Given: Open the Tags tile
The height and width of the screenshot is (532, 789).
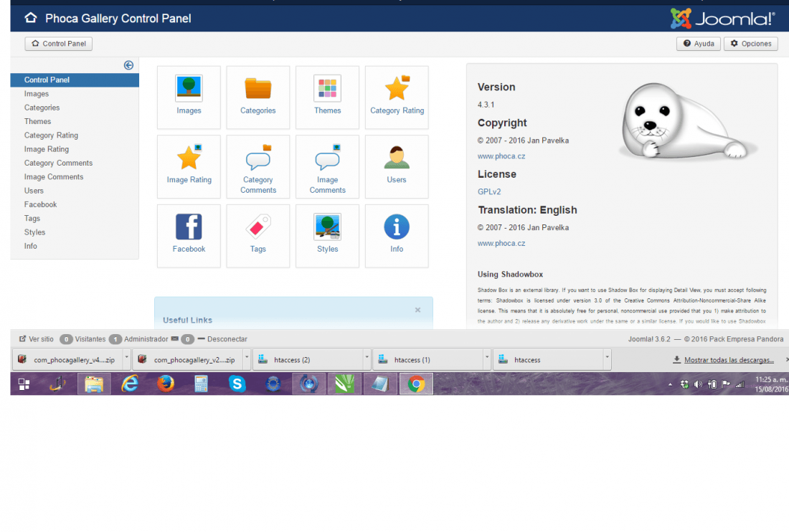Looking at the screenshot, I should point(258,236).
